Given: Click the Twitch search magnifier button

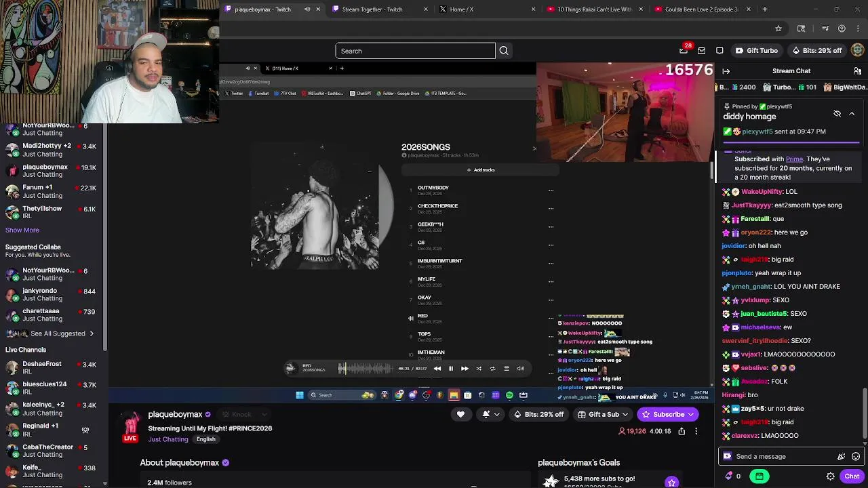Looking at the screenshot, I should click(x=504, y=51).
